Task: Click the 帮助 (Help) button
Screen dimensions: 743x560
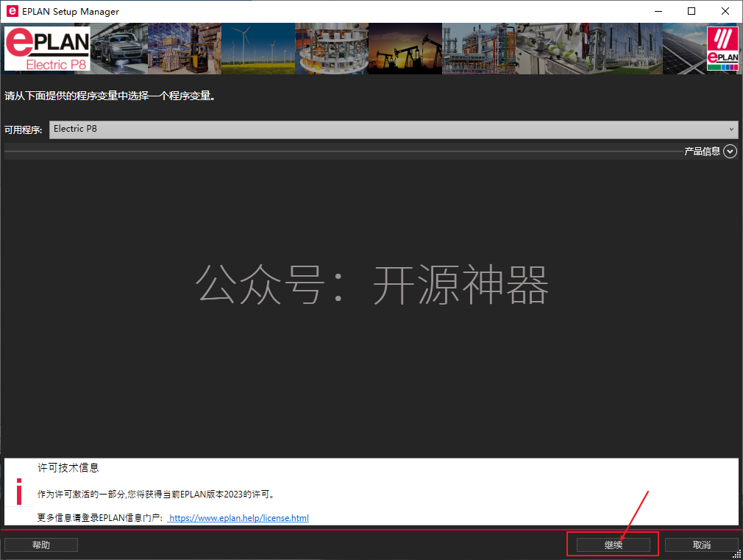Action: click(40, 545)
